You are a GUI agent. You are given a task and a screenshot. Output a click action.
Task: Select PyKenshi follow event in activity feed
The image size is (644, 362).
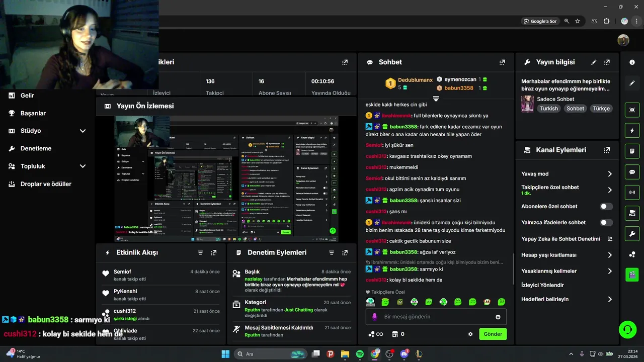(x=161, y=295)
